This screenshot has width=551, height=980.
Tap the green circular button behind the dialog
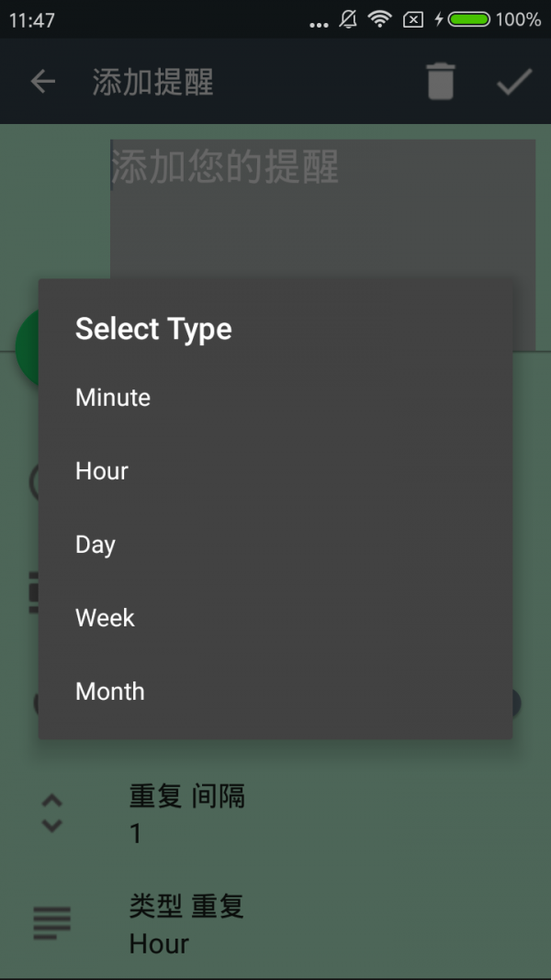point(28,347)
